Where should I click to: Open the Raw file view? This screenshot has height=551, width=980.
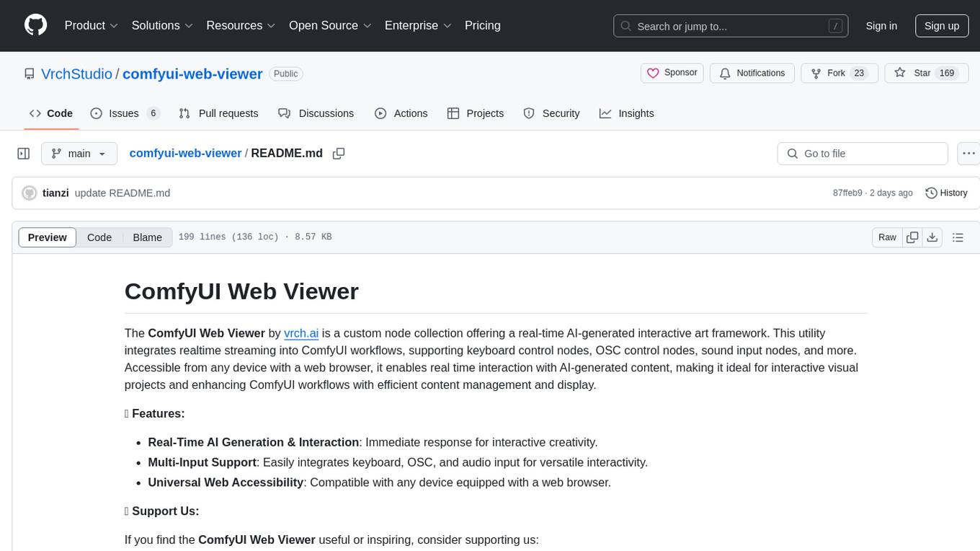pos(887,237)
